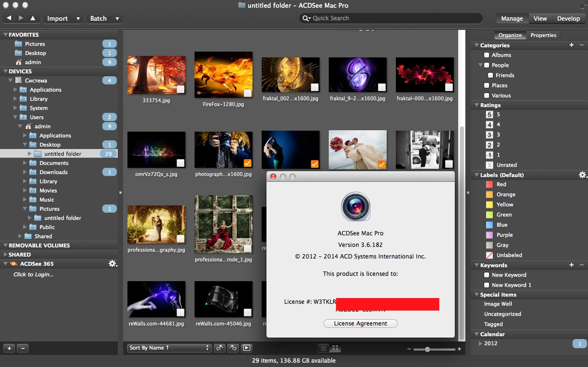The image size is (588, 367).
Task: Expand the Shared section
Action: pos(5,255)
